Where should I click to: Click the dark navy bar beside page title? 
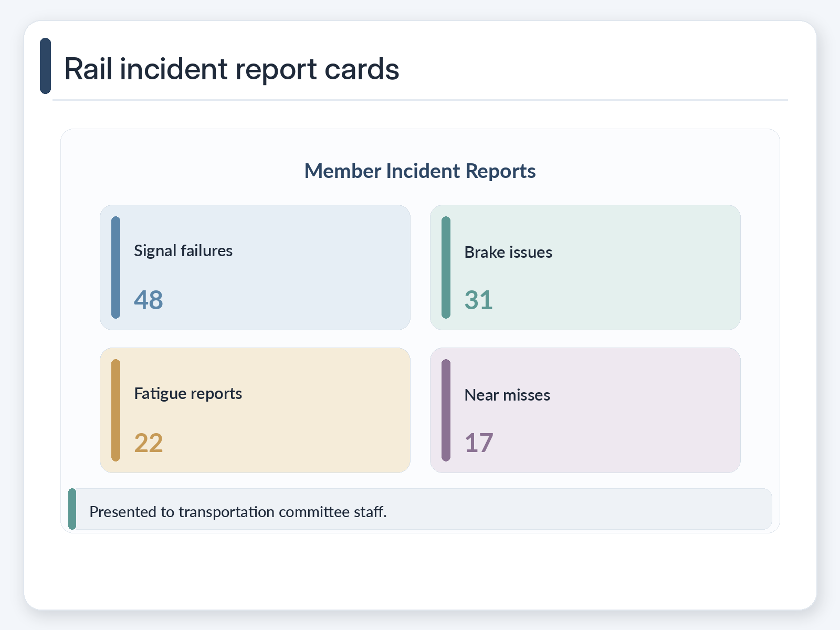pos(46,66)
